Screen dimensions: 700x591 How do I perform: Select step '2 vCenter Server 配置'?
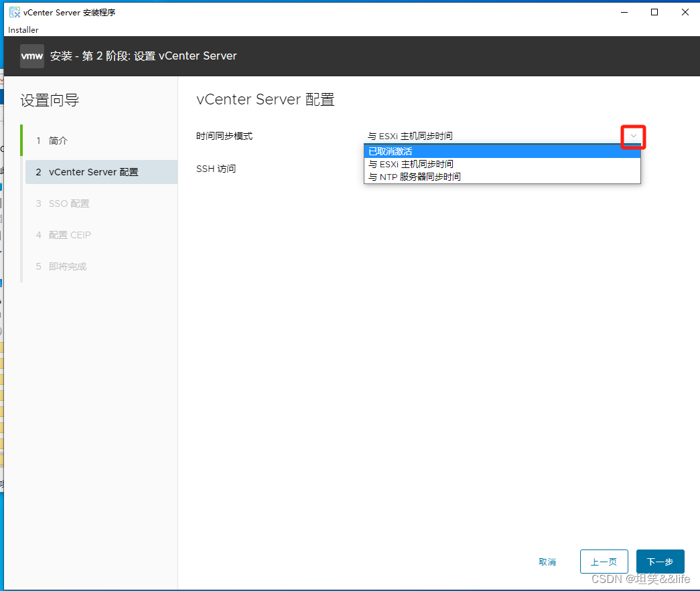tap(101, 172)
